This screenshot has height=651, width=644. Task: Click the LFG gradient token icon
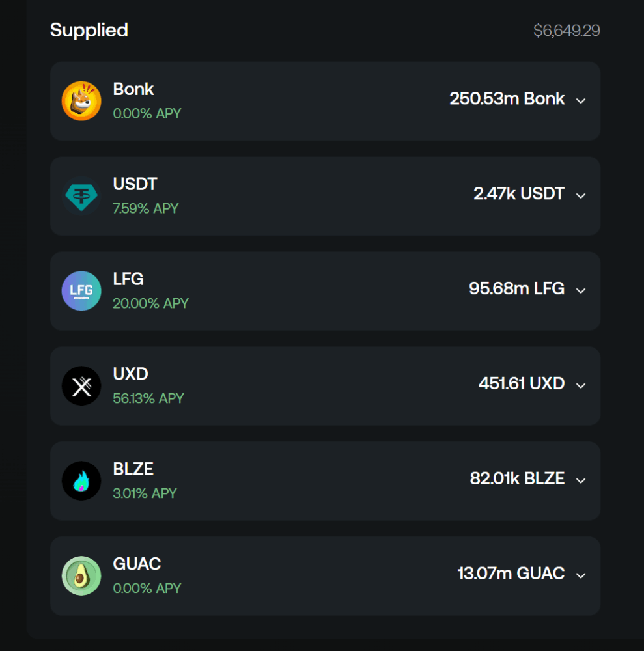[81, 291]
